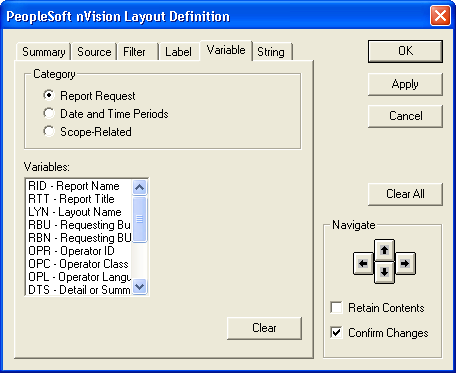This screenshot has height=373, width=456.
Task: Select the DTS - Detail or Summ variable
Action: 79,290
